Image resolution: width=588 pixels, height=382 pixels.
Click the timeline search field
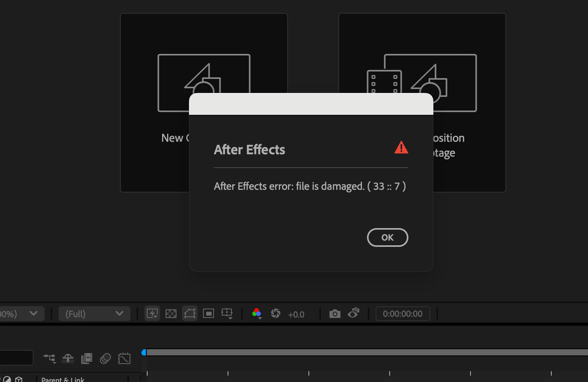pos(16,358)
